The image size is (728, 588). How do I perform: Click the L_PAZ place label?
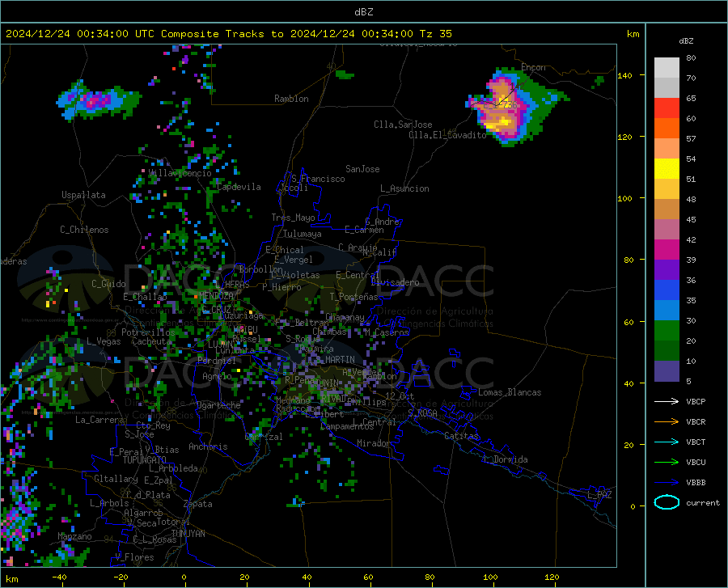600,495
